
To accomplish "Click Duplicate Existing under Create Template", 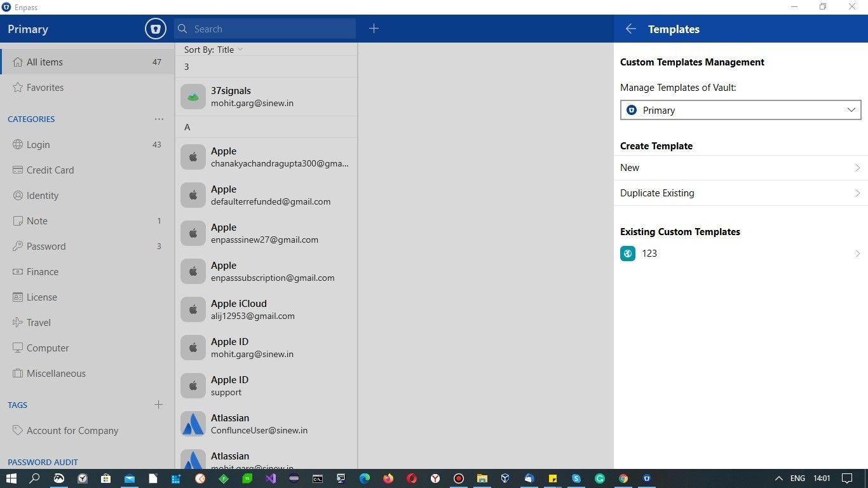I will click(741, 193).
